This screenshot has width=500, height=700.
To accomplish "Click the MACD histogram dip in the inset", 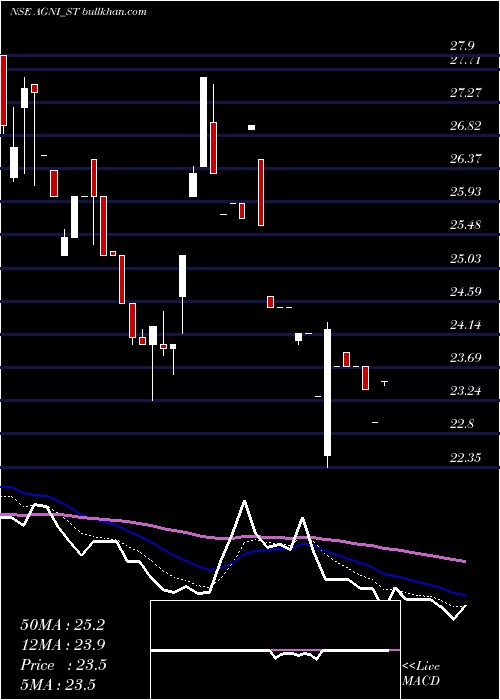I will pyautogui.click(x=296, y=655).
